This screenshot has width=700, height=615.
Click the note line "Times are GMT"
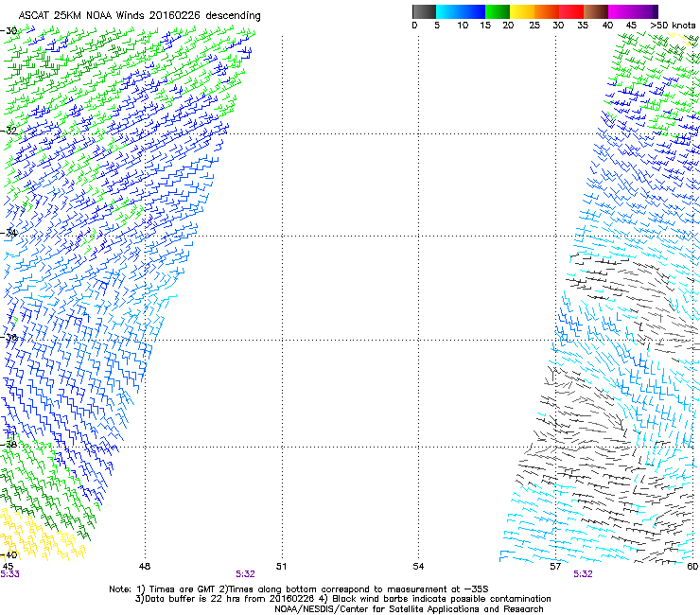point(183,589)
